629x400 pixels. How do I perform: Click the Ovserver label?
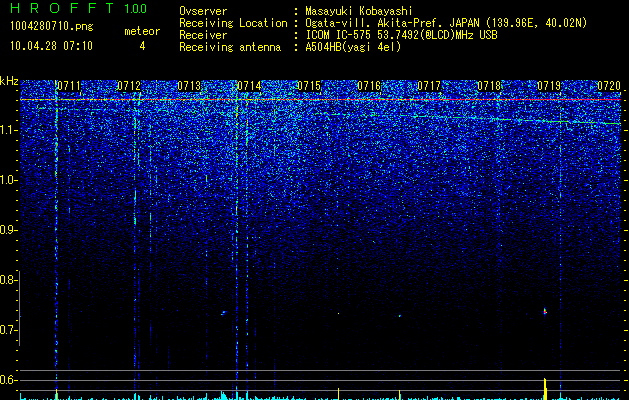[x=203, y=11]
